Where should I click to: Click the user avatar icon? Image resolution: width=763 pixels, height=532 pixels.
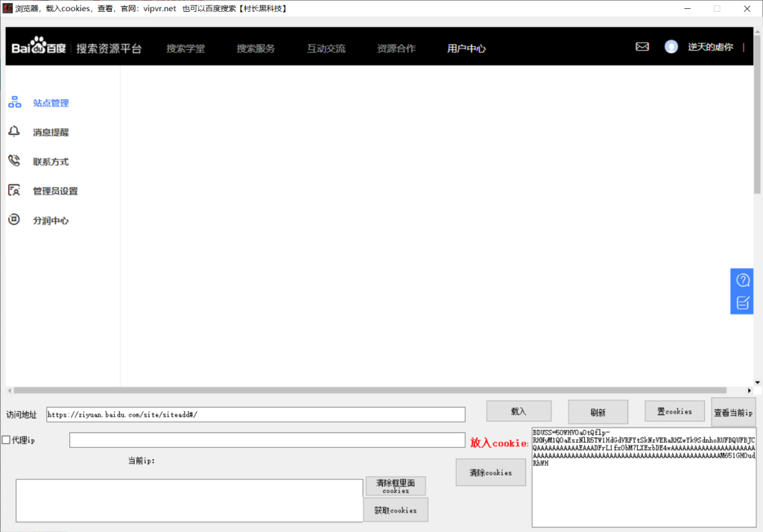(x=671, y=47)
